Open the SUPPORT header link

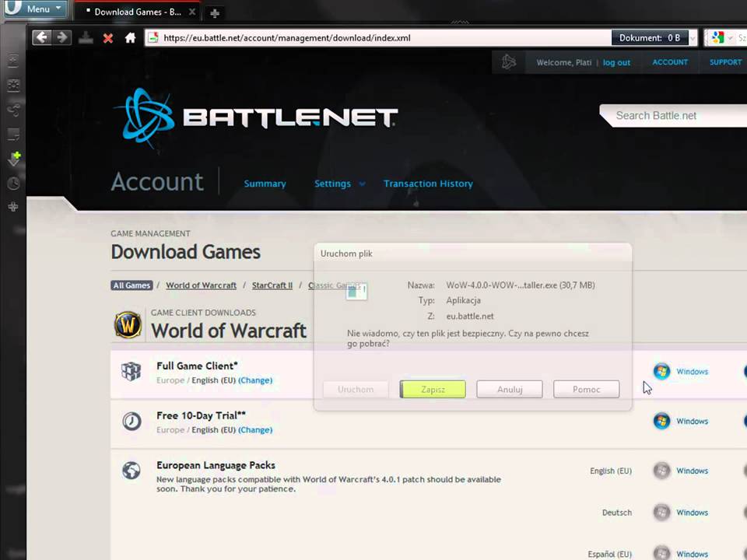click(725, 62)
